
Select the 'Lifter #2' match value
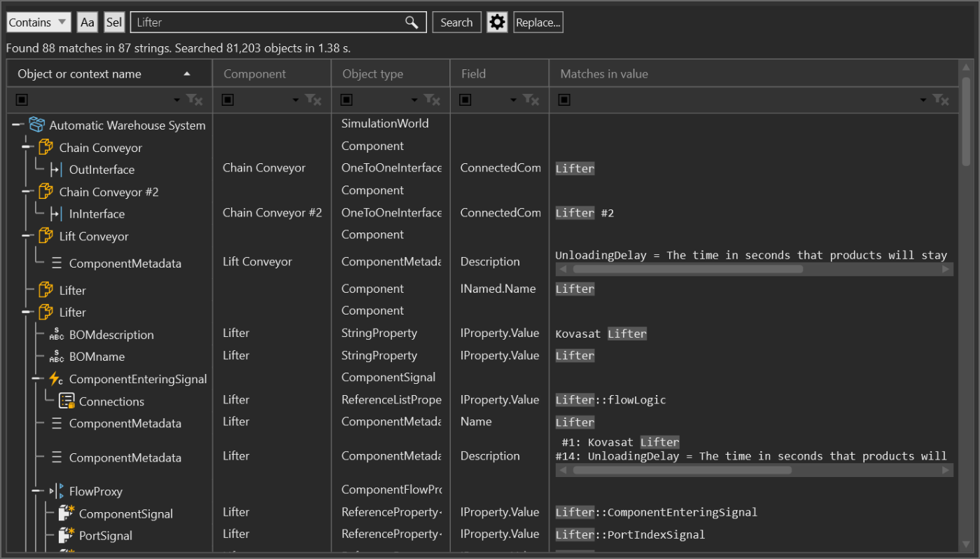coord(584,213)
